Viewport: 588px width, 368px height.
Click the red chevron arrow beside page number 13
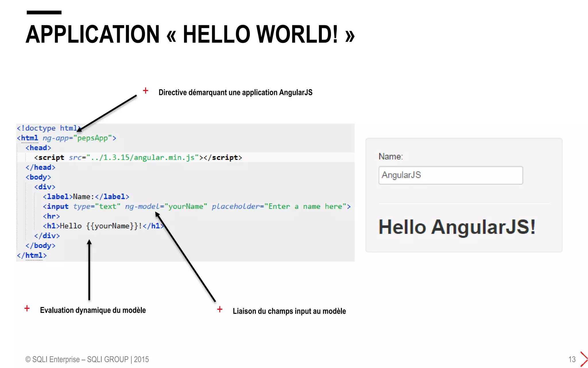click(x=584, y=359)
